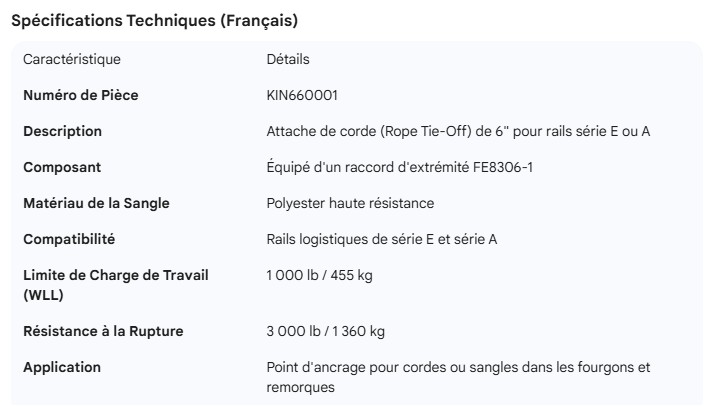Select the "Composant" row label
The height and width of the screenshot is (407, 713).
62,168
